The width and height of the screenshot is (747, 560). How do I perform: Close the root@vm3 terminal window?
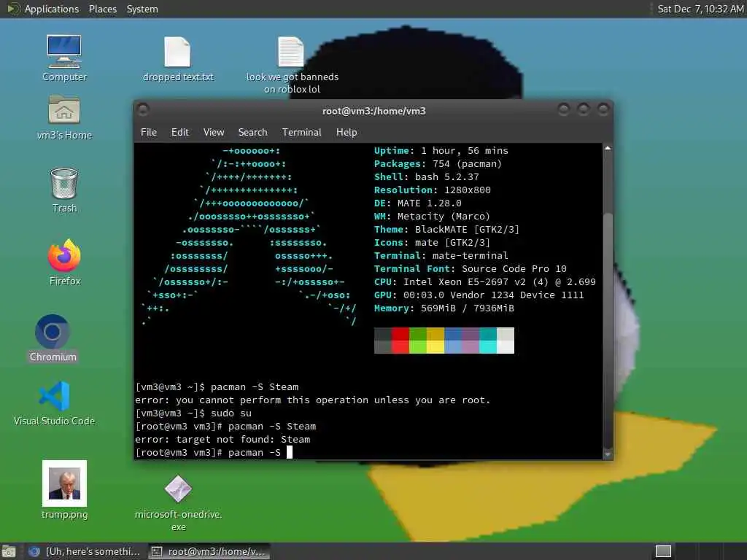603,110
